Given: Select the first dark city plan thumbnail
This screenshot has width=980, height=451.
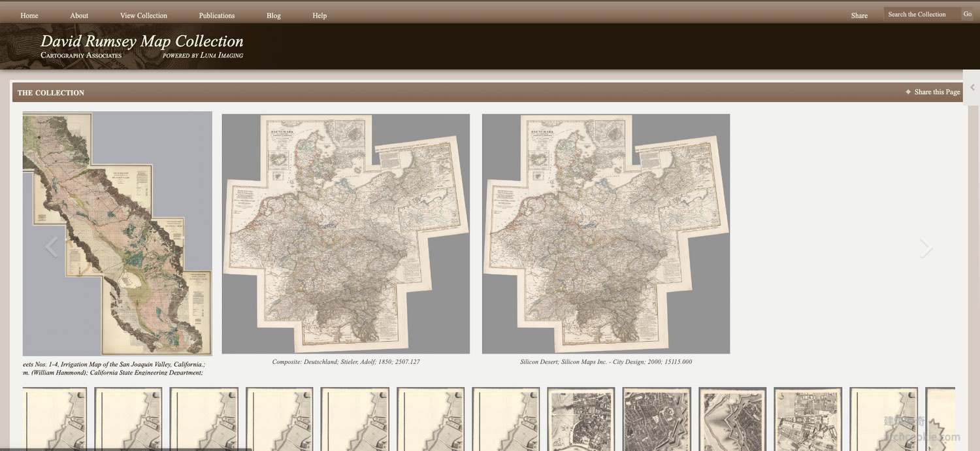Looking at the screenshot, I should tap(581, 418).
